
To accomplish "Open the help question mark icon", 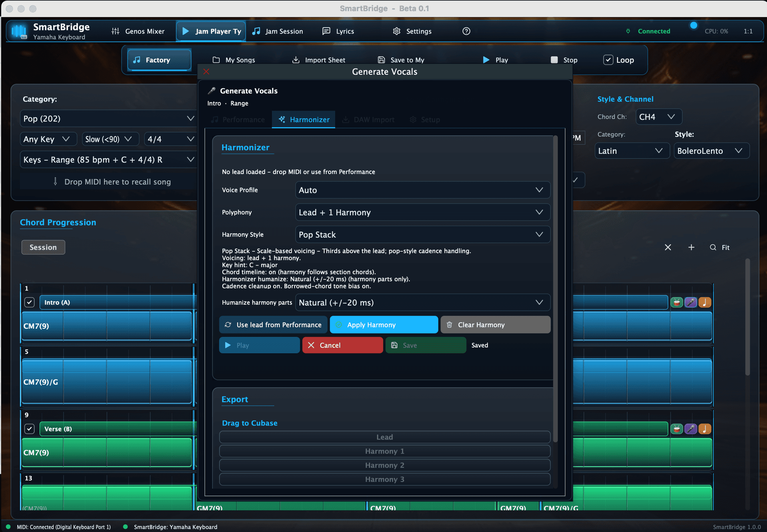I will 466,31.
